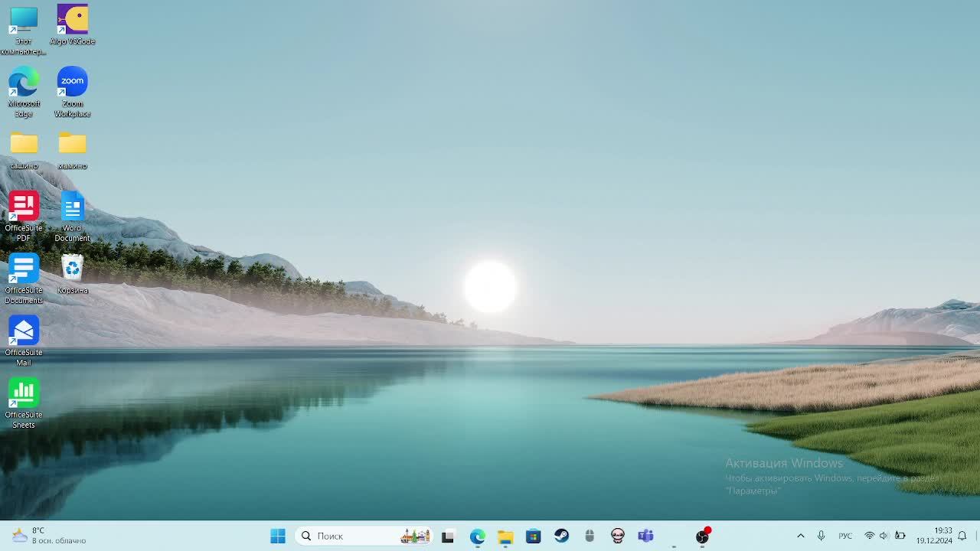Open the Windows Start menu
The image size is (980, 551).
click(x=278, y=536)
